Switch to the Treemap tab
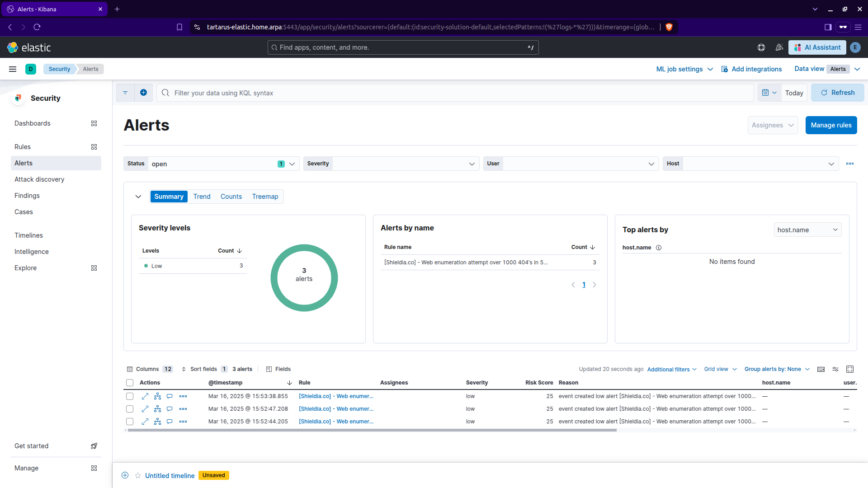Viewport: 868px width, 488px height. 265,197
